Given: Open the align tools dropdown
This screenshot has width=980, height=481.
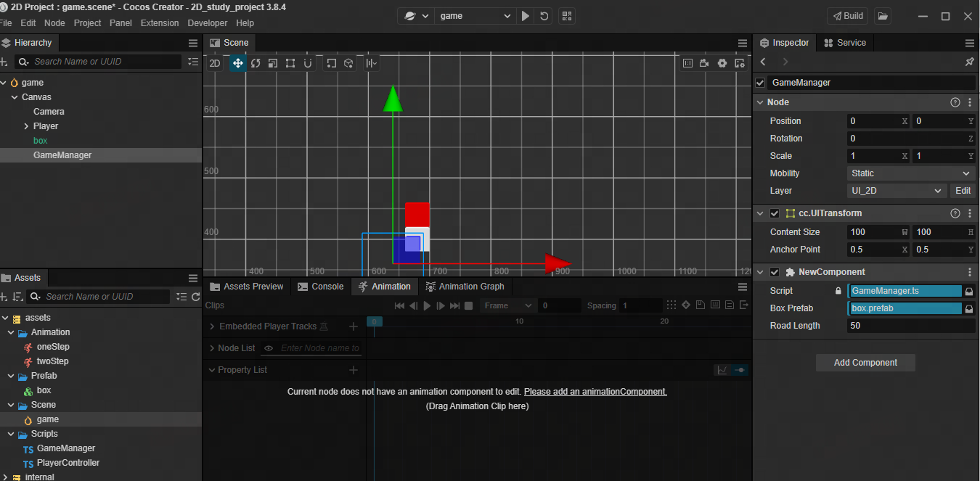Looking at the screenshot, I should click(372, 63).
